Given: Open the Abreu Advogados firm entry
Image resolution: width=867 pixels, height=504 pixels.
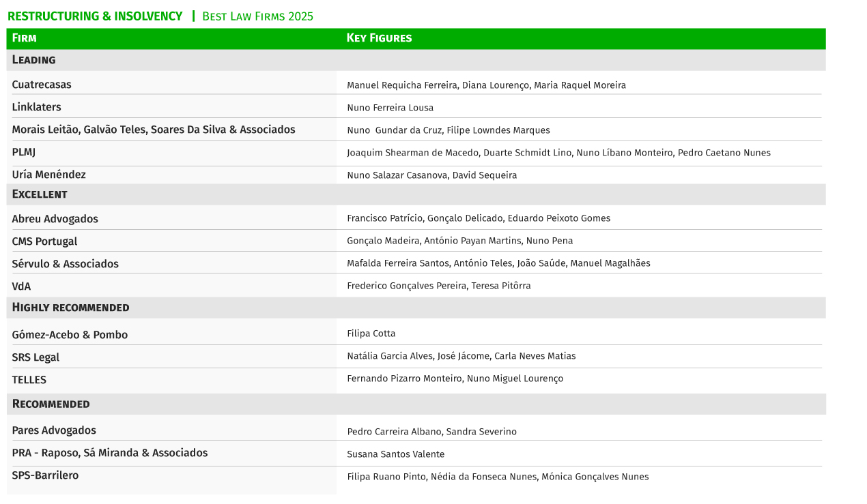Looking at the screenshot, I should click(55, 219).
